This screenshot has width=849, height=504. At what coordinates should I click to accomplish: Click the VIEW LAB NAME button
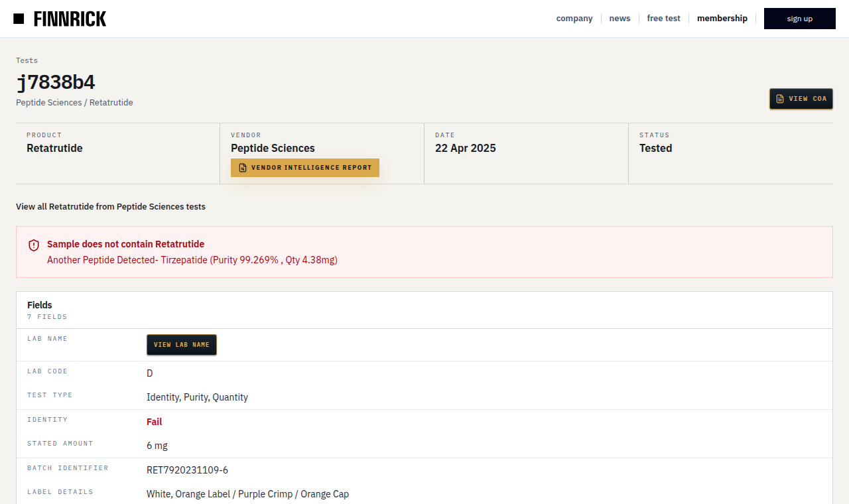(182, 345)
